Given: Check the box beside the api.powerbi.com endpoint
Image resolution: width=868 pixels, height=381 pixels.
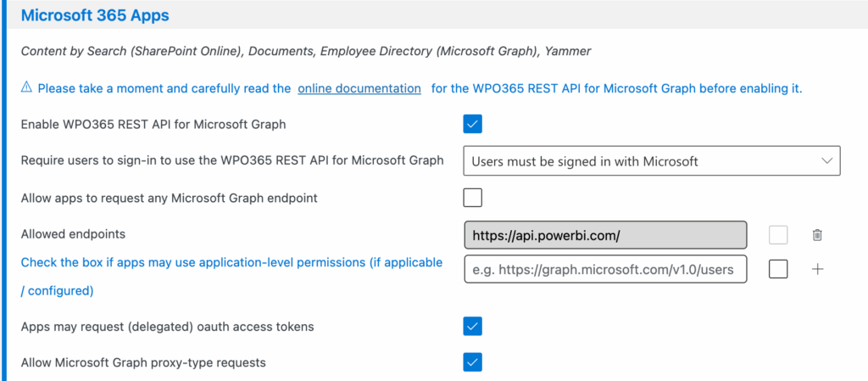Looking at the screenshot, I should point(778,235).
